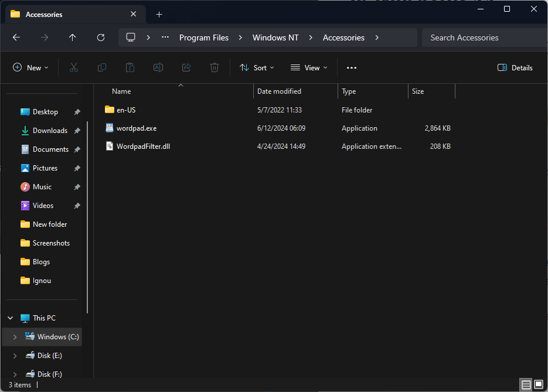Refresh the Accessories folder view

coord(101,38)
